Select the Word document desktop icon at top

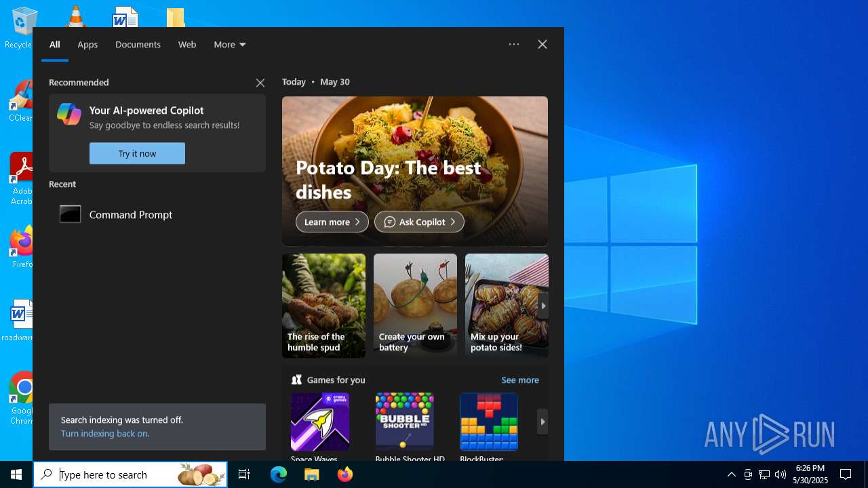(125, 17)
